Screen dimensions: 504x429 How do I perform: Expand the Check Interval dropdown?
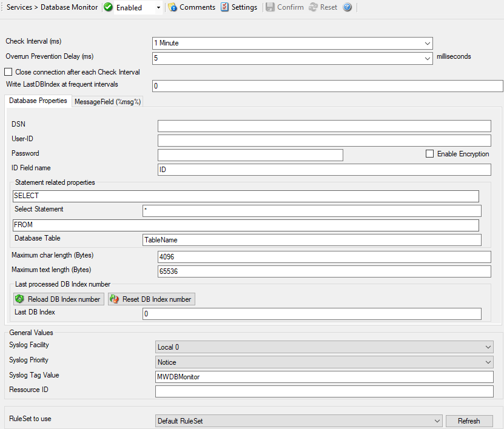[427, 43]
